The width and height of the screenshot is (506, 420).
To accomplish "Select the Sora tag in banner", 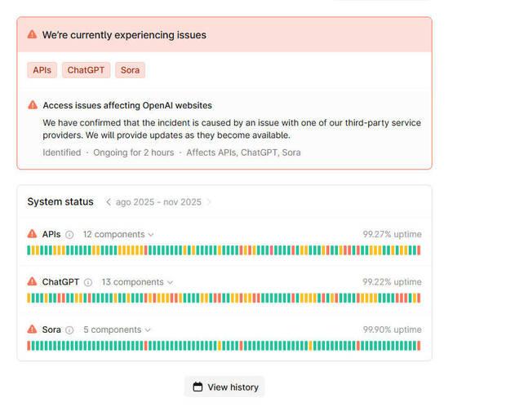I will [130, 70].
